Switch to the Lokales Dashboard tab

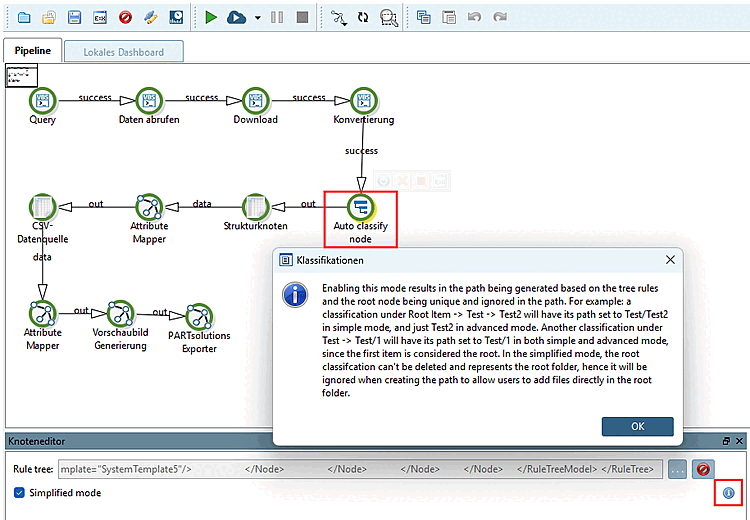coord(123,52)
